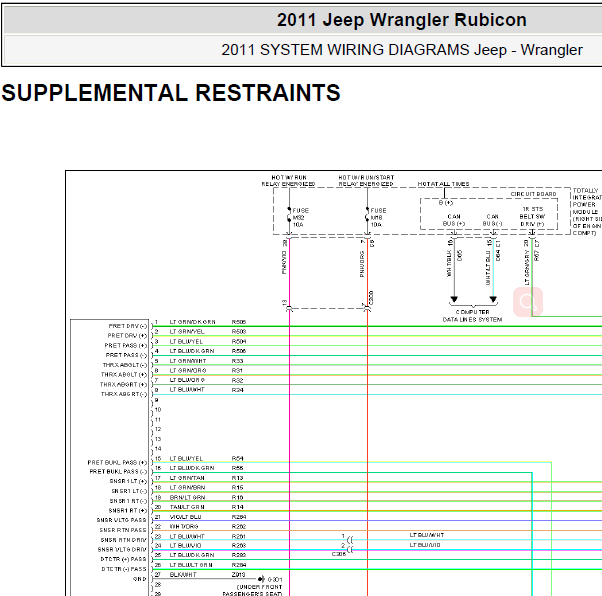Click the GND pin label
Viewport: 602px width, 596px height.
(x=140, y=579)
